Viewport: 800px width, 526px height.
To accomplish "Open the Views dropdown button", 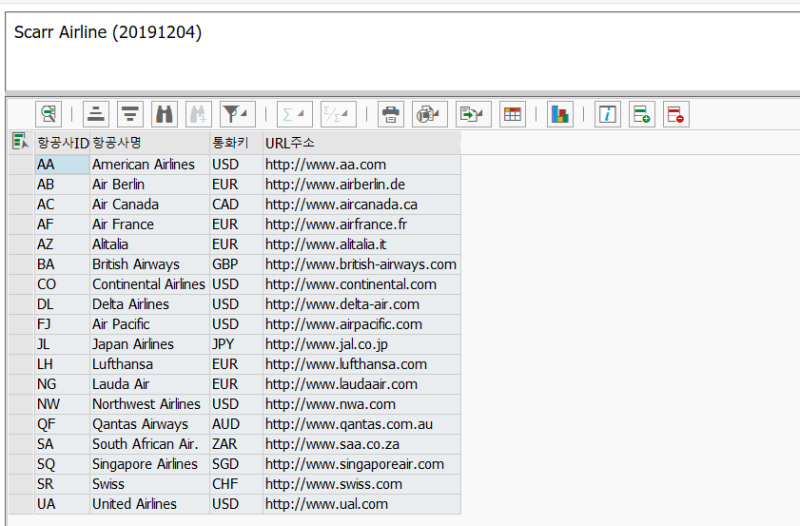I will (x=429, y=114).
